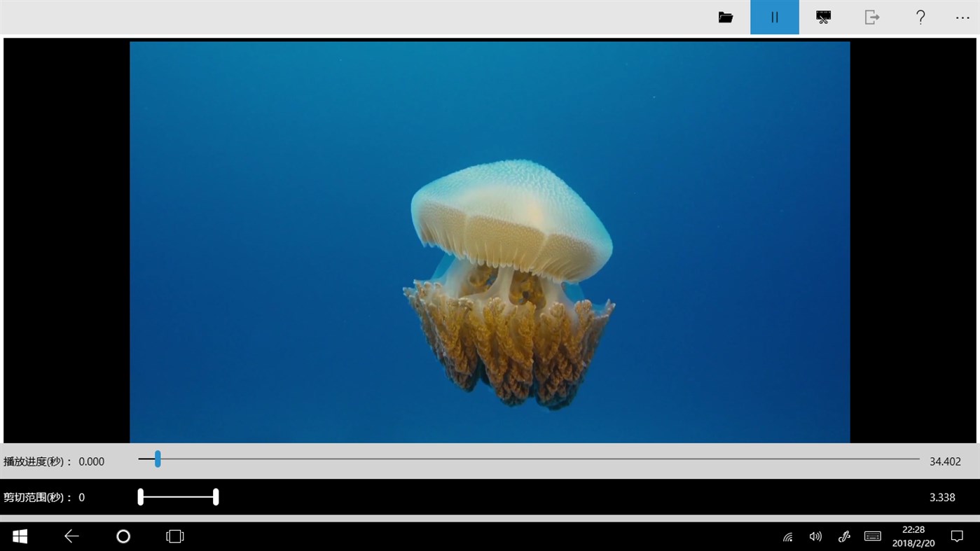
Task: Click the jellyfish video preview
Action: pyautogui.click(x=490, y=242)
